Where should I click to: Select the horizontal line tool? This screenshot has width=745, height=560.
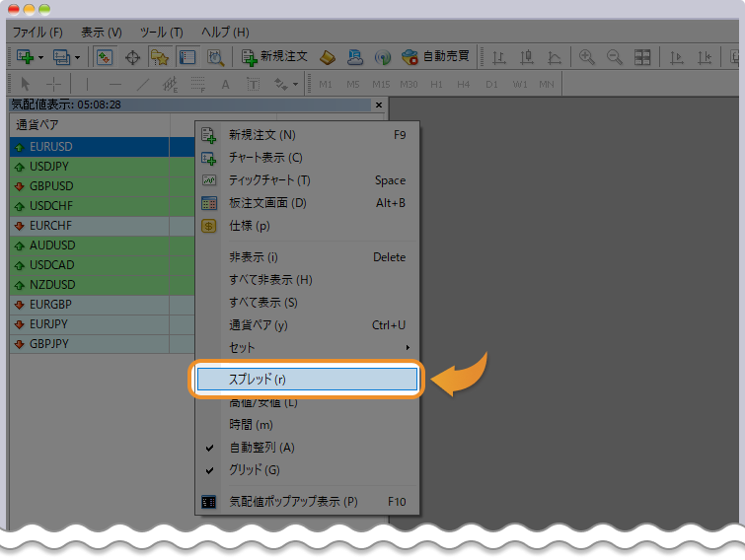point(115,85)
